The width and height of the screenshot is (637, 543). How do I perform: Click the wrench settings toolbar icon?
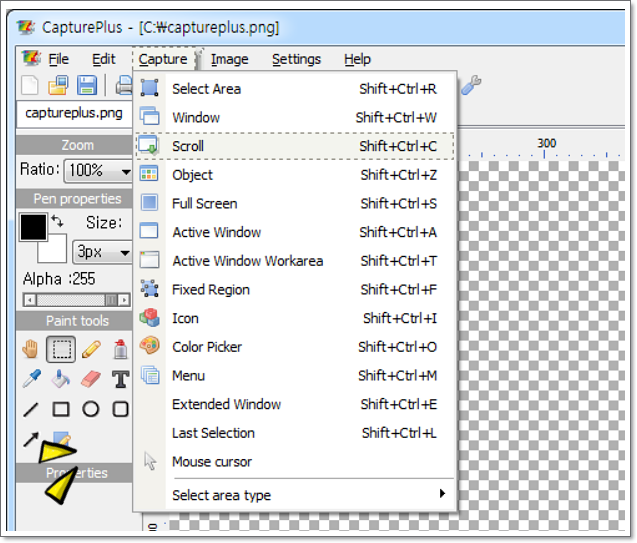pyautogui.click(x=471, y=85)
